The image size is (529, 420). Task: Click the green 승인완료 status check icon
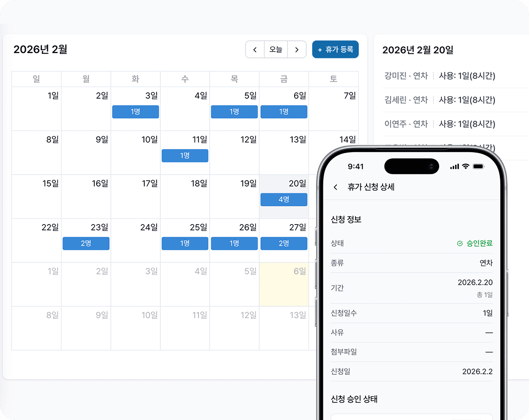459,243
